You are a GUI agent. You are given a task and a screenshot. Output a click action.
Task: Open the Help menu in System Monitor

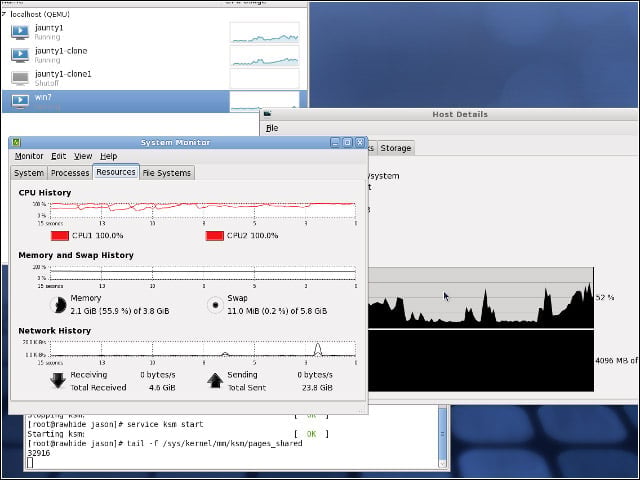109,156
